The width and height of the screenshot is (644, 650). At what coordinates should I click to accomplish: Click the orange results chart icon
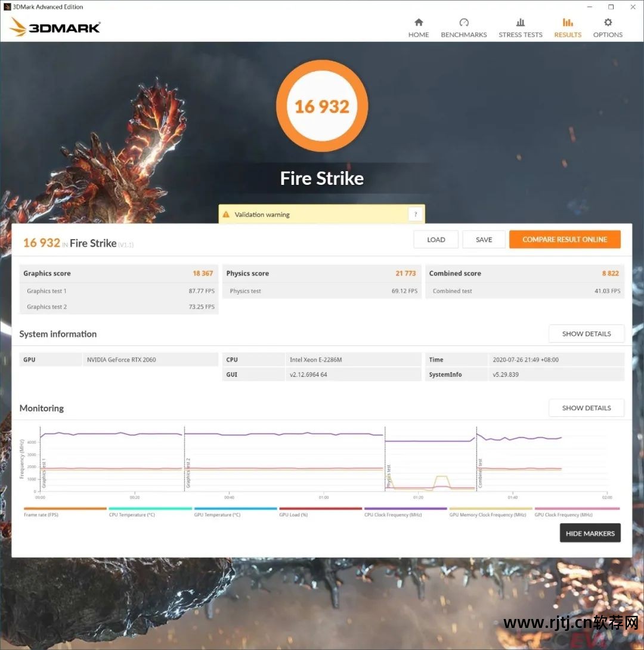(x=567, y=22)
